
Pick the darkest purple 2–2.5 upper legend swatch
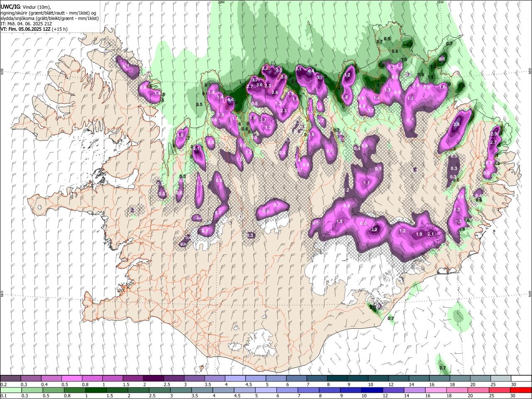[x=153, y=378]
